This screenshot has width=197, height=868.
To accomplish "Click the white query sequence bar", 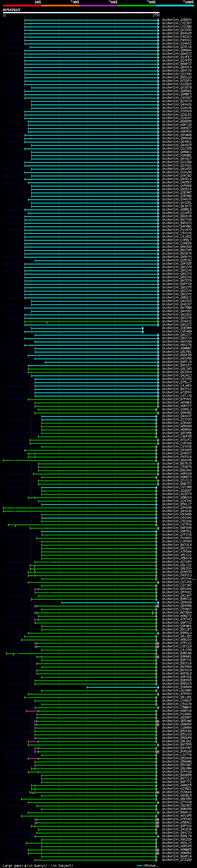I will click(81, 12).
